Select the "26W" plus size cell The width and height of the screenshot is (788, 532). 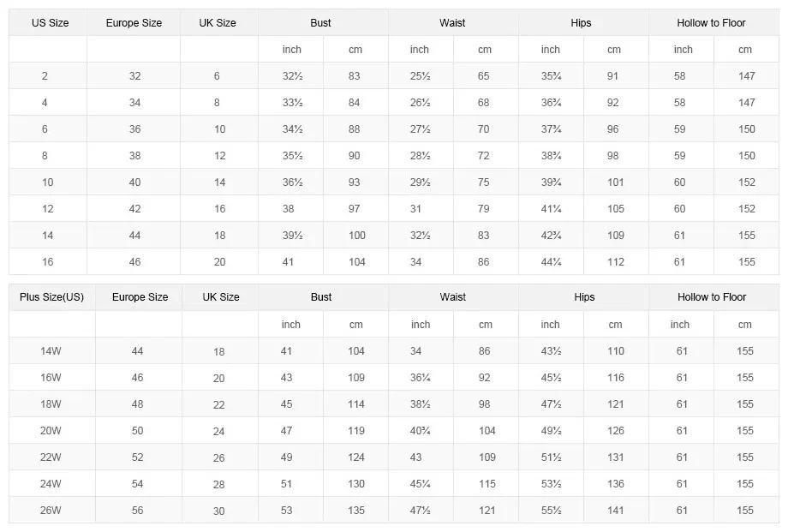pyautogui.click(x=51, y=511)
